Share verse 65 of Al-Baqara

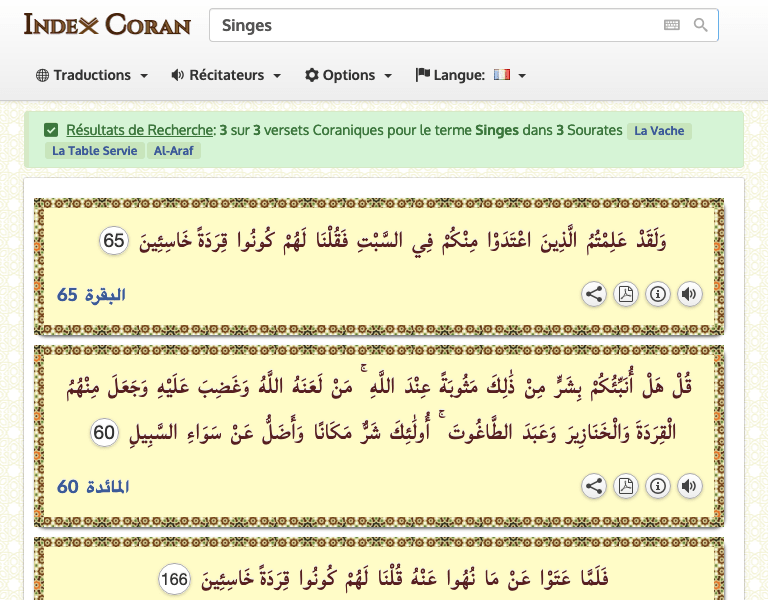tap(594, 294)
